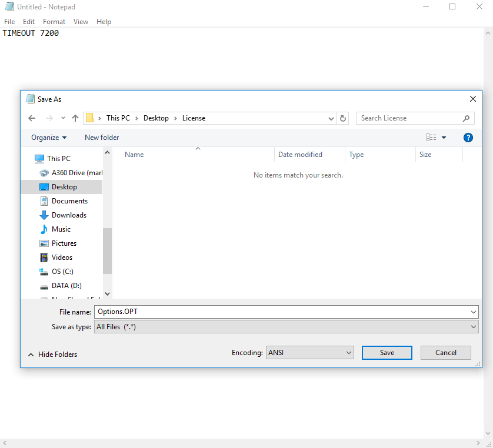The width and height of the screenshot is (493, 448).
Task: Open Downloads in navigation pane
Action: [69, 215]
